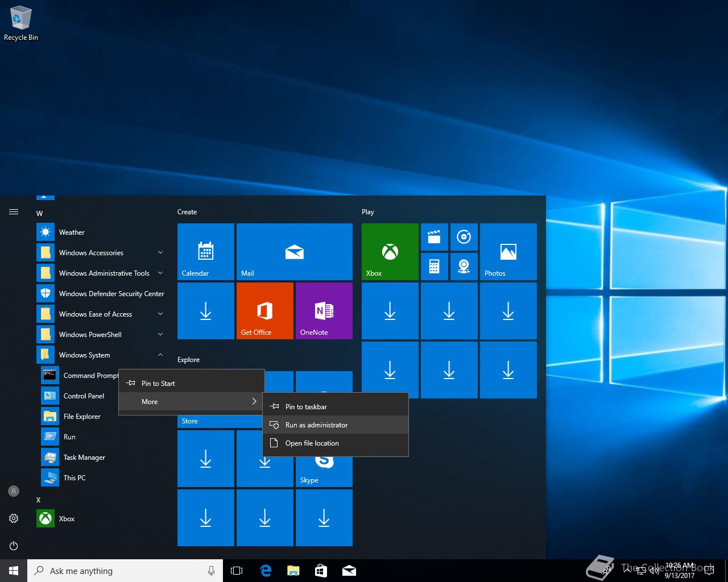Viewport: 728px width, 582px height.
Task: Open the Get Office tile
Action: [x=265, y=311]
